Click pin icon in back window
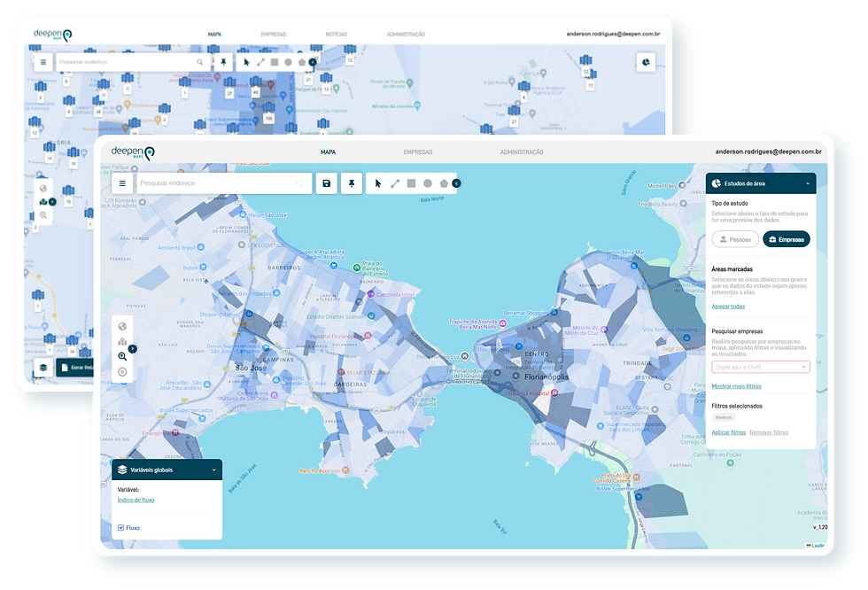This screenshot has height=590, width=868. point(223,62)
